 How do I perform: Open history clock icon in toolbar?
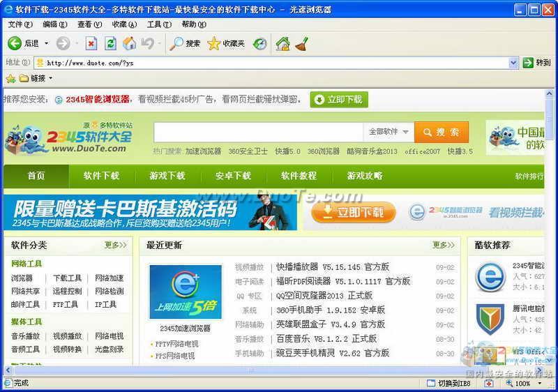pos(259,44)
